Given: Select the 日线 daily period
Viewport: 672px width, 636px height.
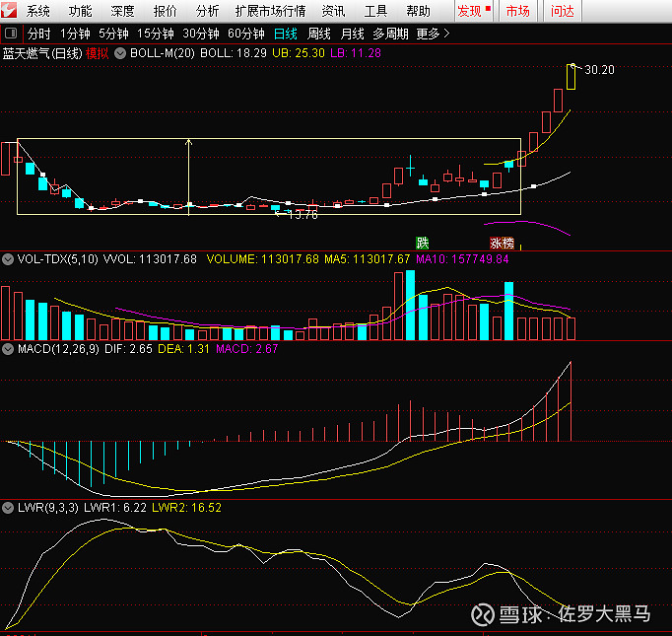Looking at the screenshot, I should [286, 34].
